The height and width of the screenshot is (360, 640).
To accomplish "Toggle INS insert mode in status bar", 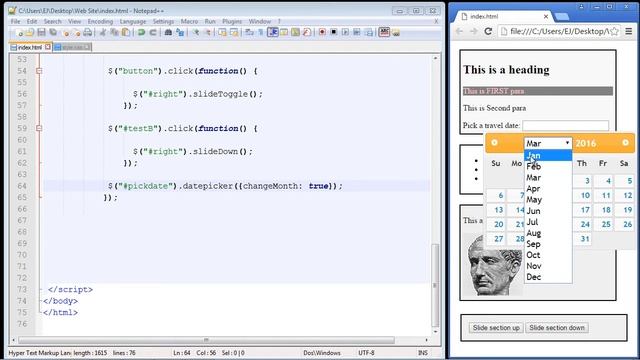I will tap(423, 353).
